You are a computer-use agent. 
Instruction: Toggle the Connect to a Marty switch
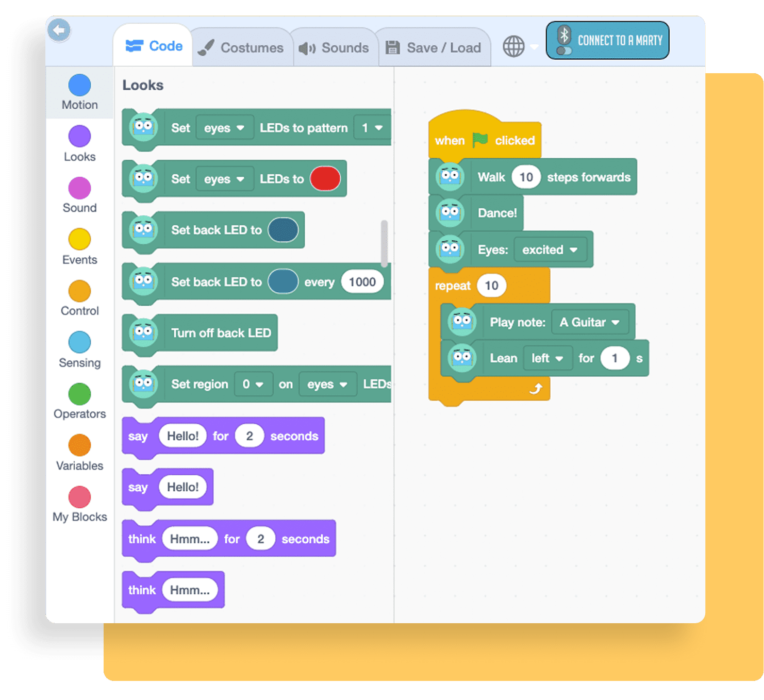click(564, 51)
